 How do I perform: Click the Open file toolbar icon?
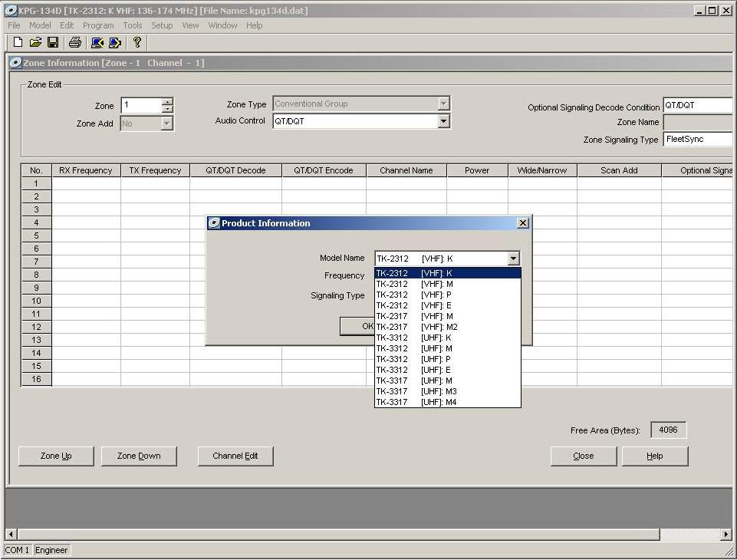click(35, 42)
